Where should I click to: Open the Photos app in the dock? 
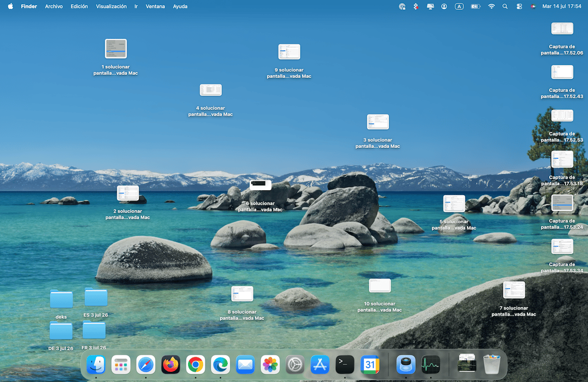(x=270, y=365)
